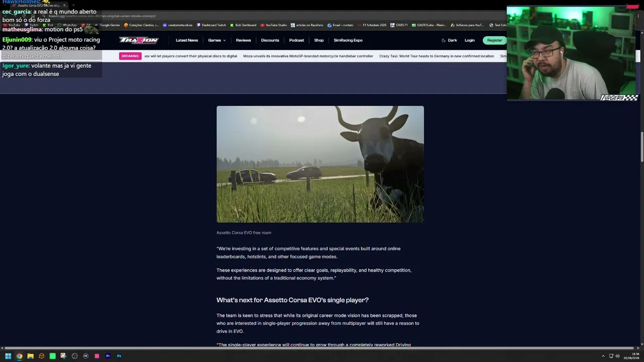This screenshot has width=644, height=362.
Task: Open orange mail app in taskbar
Action: coord(41,356)
